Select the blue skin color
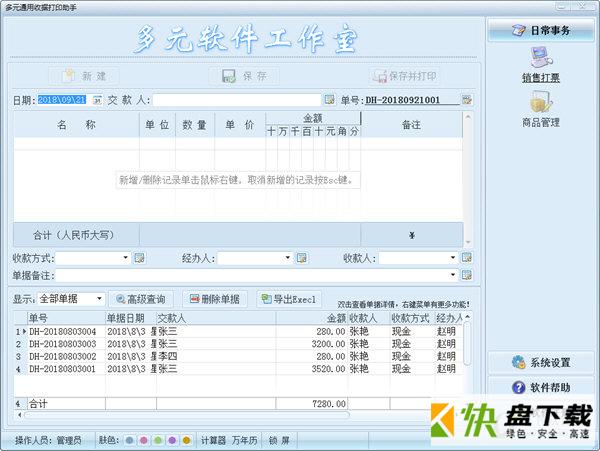600x451 pixels. (x=129, y=440)
